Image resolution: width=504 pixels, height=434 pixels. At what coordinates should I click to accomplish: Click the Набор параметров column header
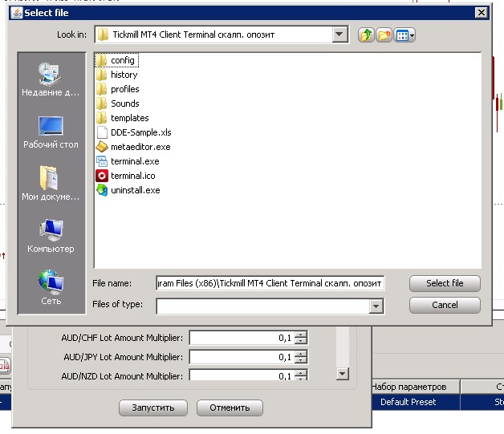[416, 387]
